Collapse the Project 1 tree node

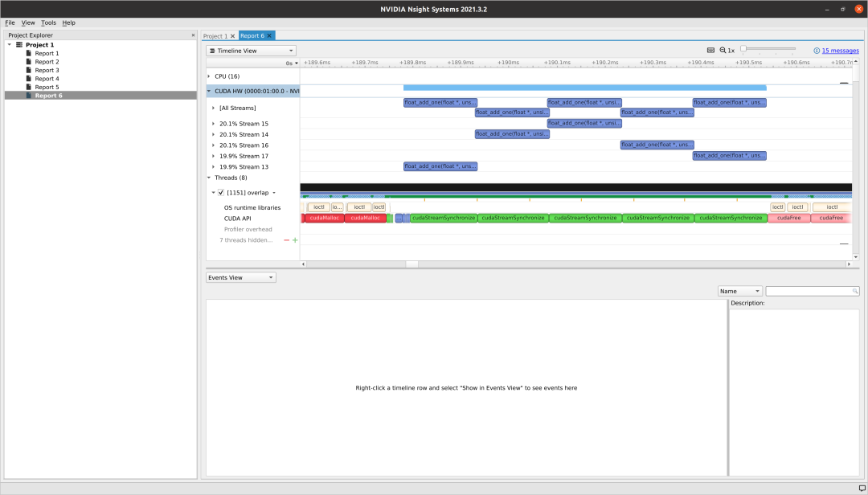tap(10, 45)
